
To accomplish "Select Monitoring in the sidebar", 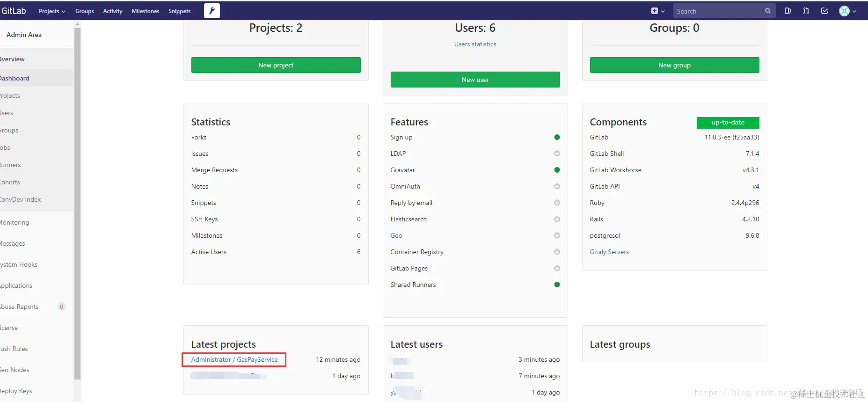I will [37, 222].
